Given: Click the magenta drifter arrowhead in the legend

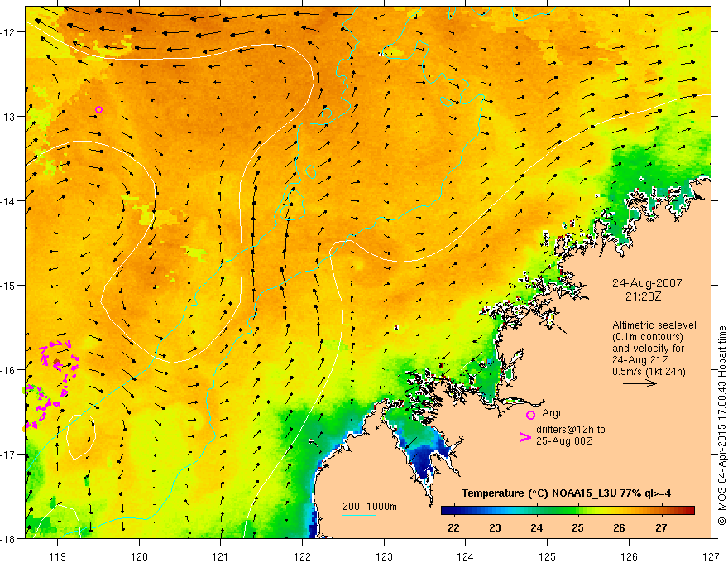Looking at the screenshot, I should 525,437.
